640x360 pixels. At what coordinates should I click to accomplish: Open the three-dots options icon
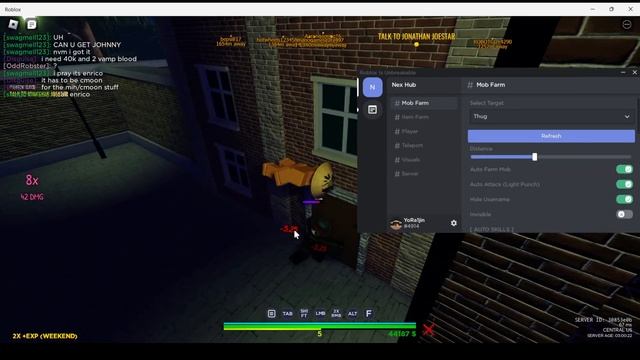click(x=627, y=24)
